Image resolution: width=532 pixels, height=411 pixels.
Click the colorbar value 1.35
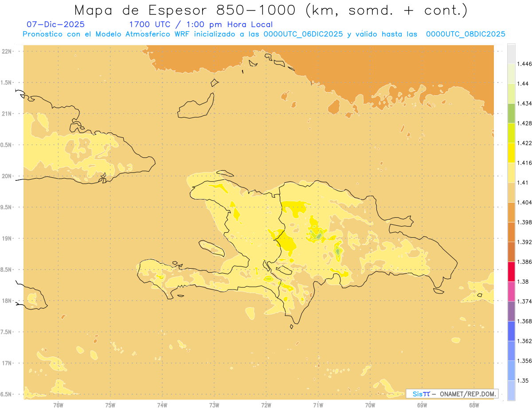click(523, 380)
